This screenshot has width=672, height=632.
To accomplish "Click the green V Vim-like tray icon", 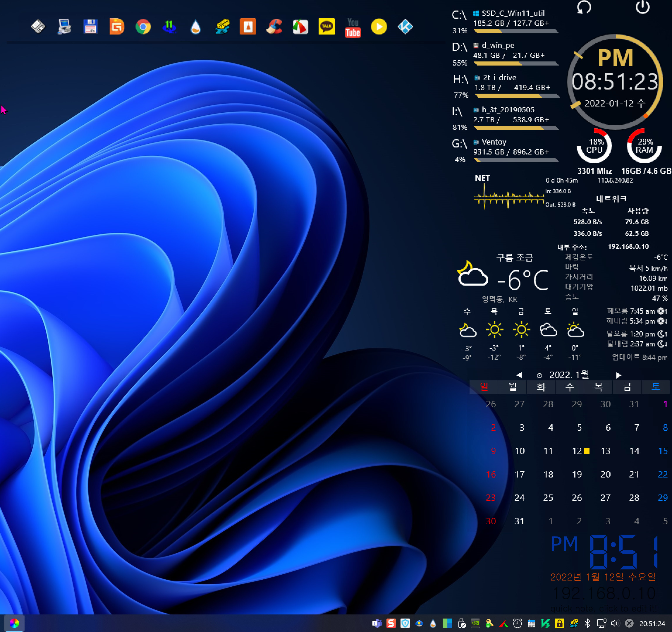I will coord(545,623).
